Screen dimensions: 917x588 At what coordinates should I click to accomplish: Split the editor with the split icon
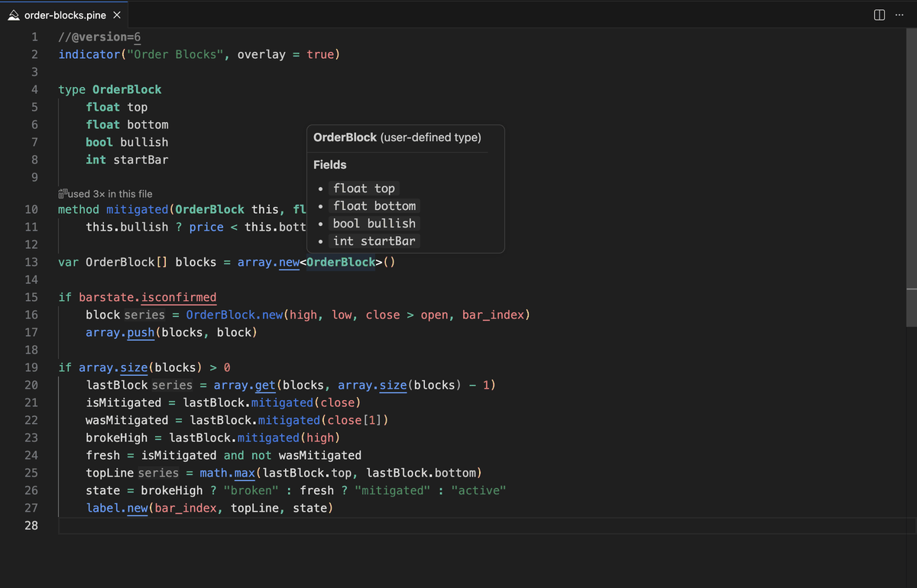tap(879, 15)
